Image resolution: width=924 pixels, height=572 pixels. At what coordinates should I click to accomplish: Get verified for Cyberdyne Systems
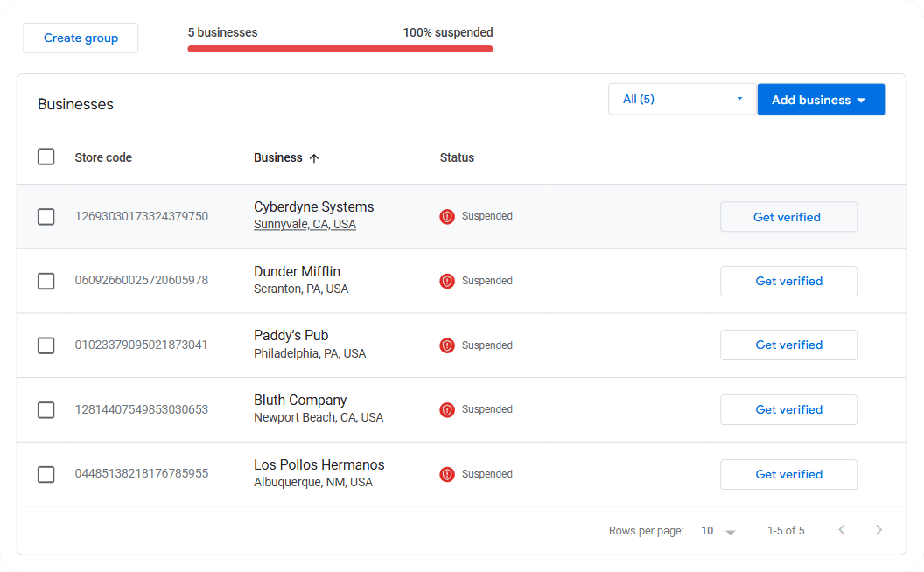(x=788, y=217)
